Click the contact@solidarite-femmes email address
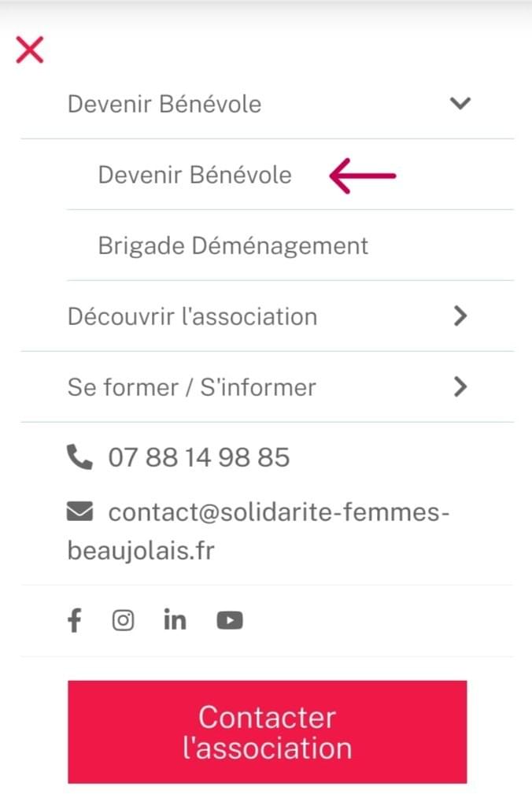532x798 pixels. click(279, 513)
